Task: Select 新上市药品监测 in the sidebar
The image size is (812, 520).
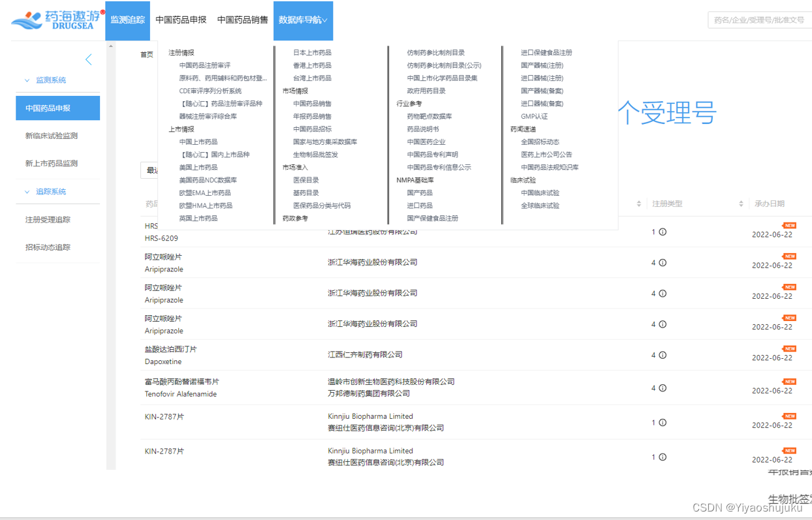Action: coord(52,163)
